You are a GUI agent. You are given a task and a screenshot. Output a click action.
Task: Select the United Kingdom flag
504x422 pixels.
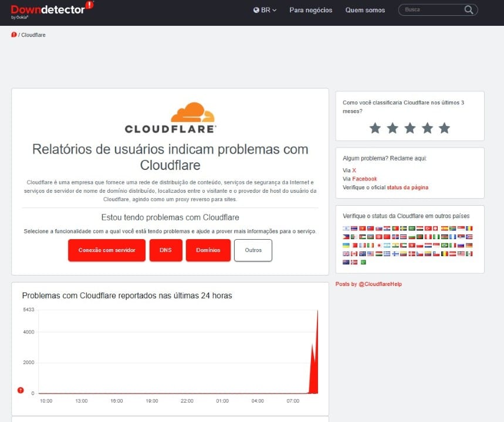[346, 254]
